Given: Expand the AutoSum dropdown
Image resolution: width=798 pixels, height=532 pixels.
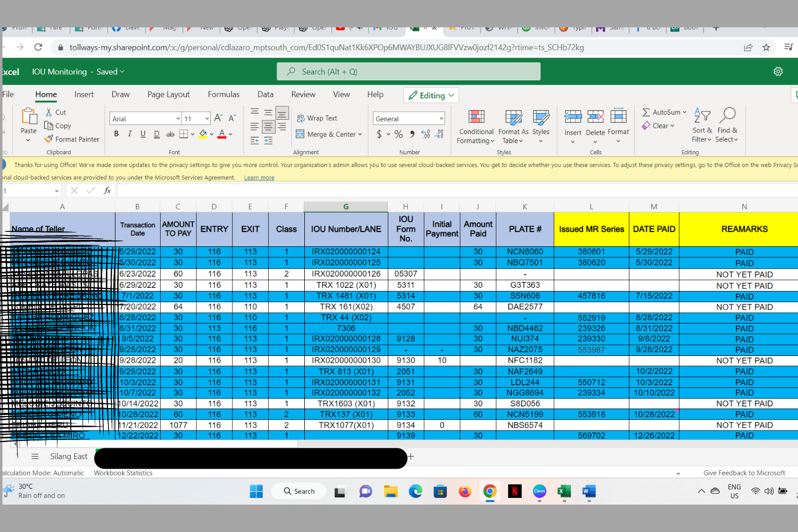Looking at the screenshot, I should pyautogui.click(x=685, y=112).
